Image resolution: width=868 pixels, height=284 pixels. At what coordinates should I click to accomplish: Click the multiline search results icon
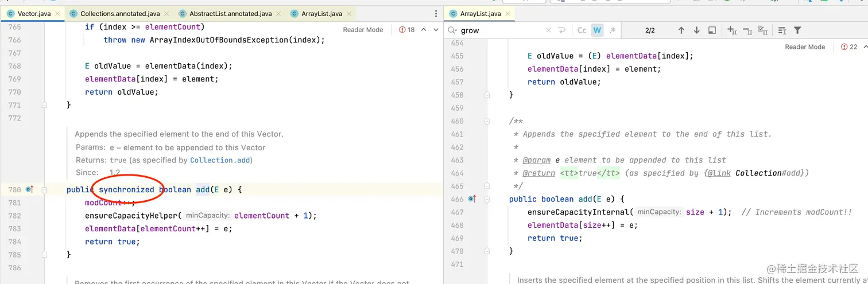pyautogui.click(x=782, y=30)
